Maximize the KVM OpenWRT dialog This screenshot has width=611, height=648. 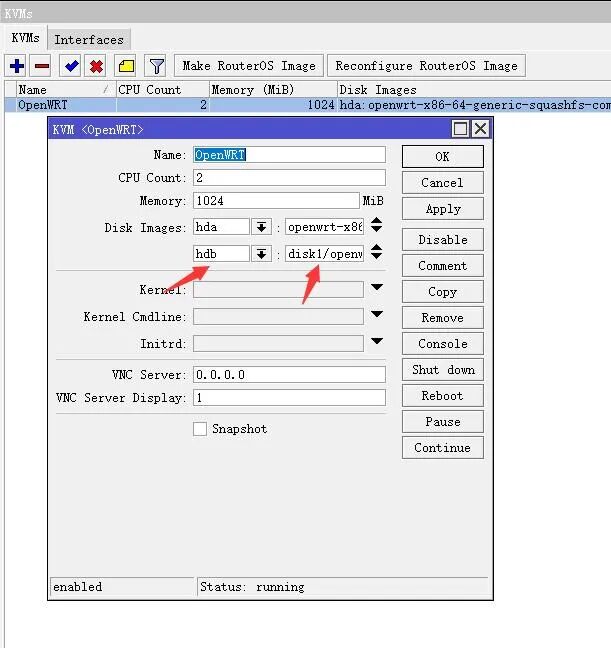pyautogui.click(x=461, y=129)
